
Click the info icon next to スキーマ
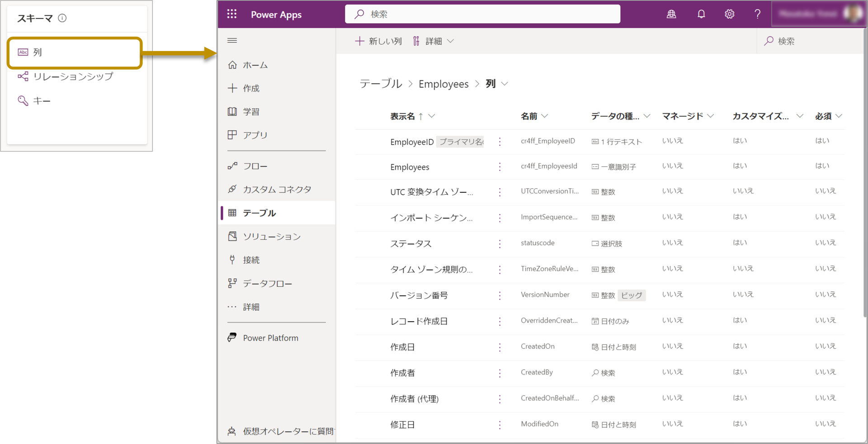coord(62,18)
